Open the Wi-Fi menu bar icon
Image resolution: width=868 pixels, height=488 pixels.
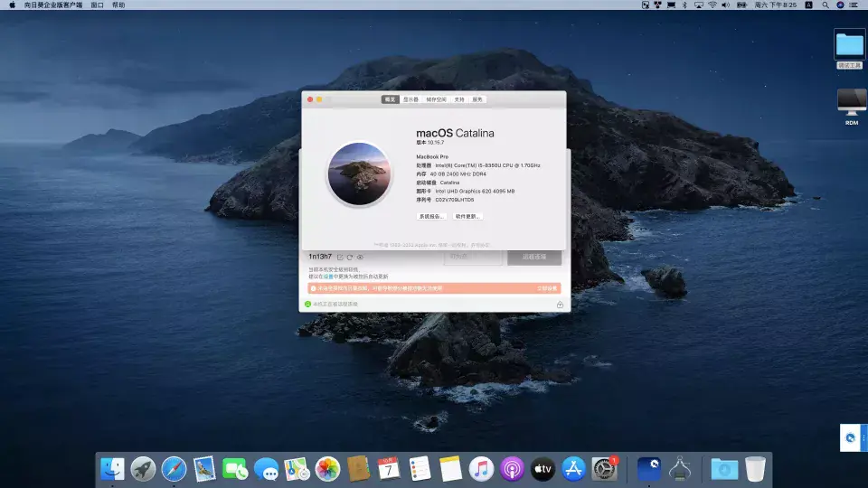(x=712, y=5)
